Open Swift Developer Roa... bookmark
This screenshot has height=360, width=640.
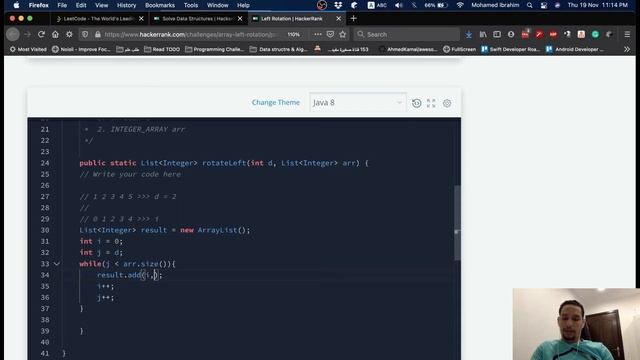511,49
